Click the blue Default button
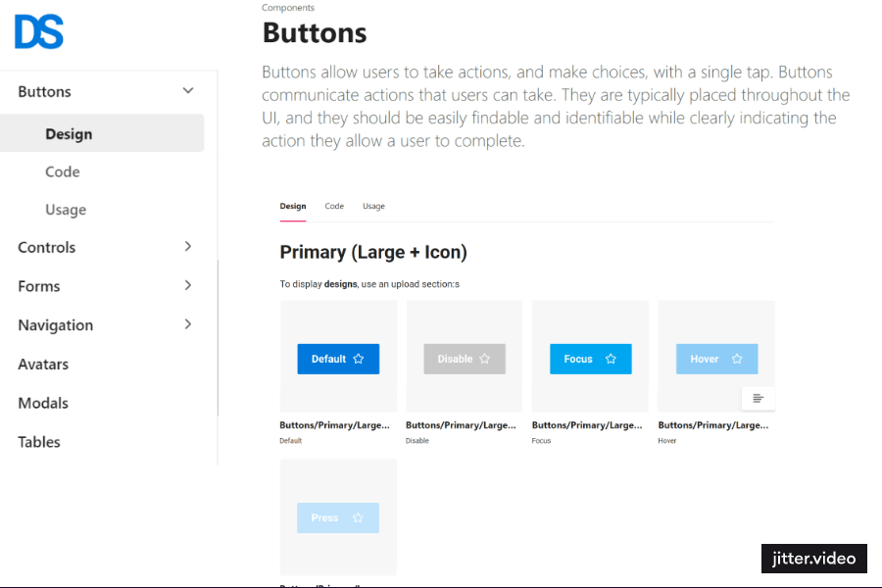This screenshot has height=588, width=882. pyautogui.click(x=328, y=359)
